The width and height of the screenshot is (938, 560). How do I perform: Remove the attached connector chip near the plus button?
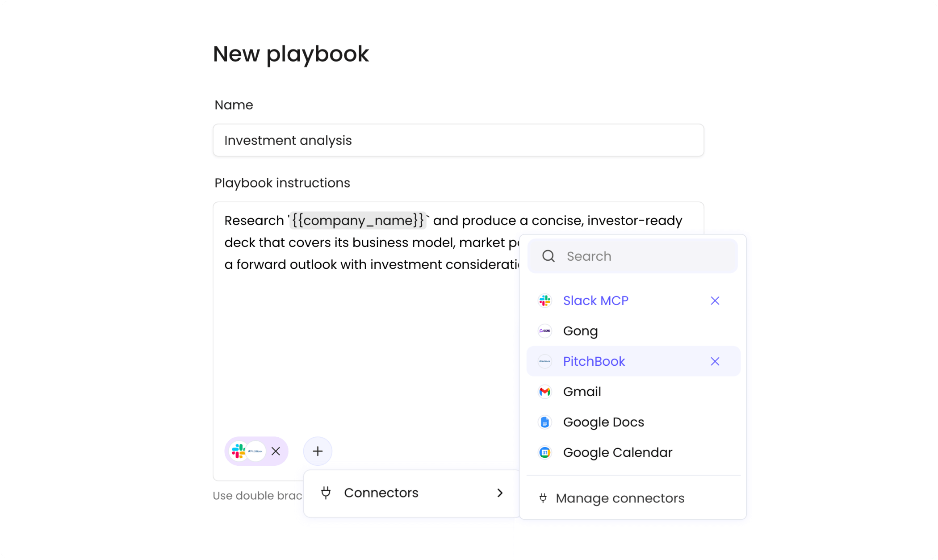(276, 451)
